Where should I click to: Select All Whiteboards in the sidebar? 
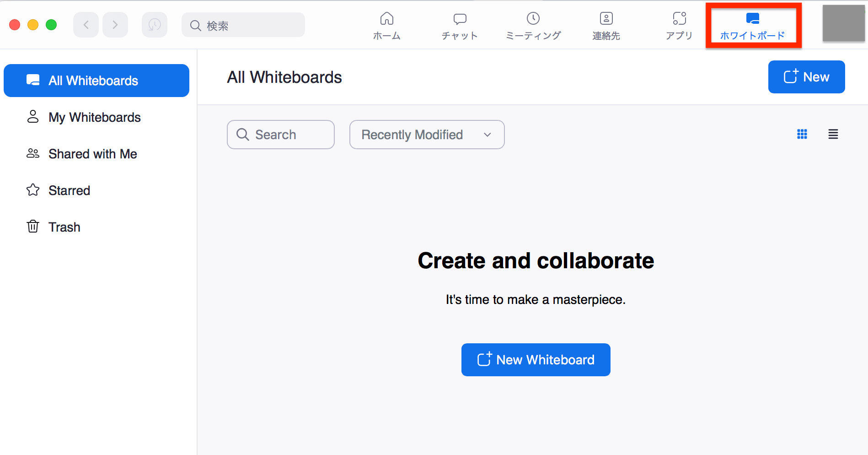[96, 81]
